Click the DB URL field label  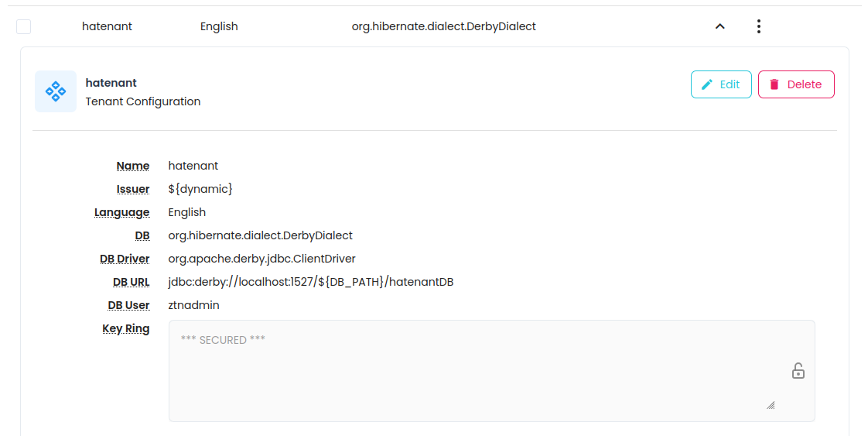pyautogui.click(x=131, y=282)
